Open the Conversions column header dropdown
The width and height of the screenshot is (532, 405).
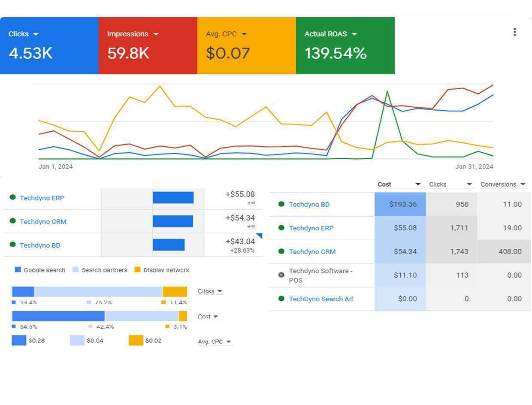click(523, 184)
